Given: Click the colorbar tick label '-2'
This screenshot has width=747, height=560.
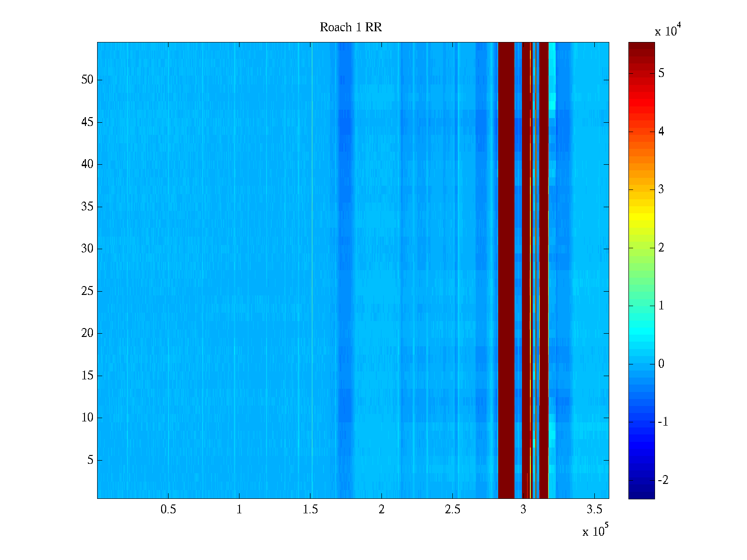Looking at the screenshot, I should (662, 480).
